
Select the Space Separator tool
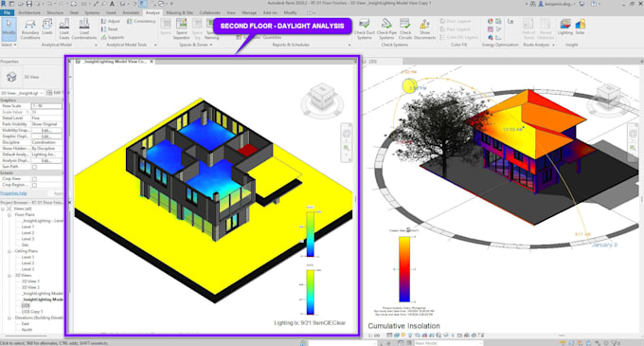click(x=181, y=28)
